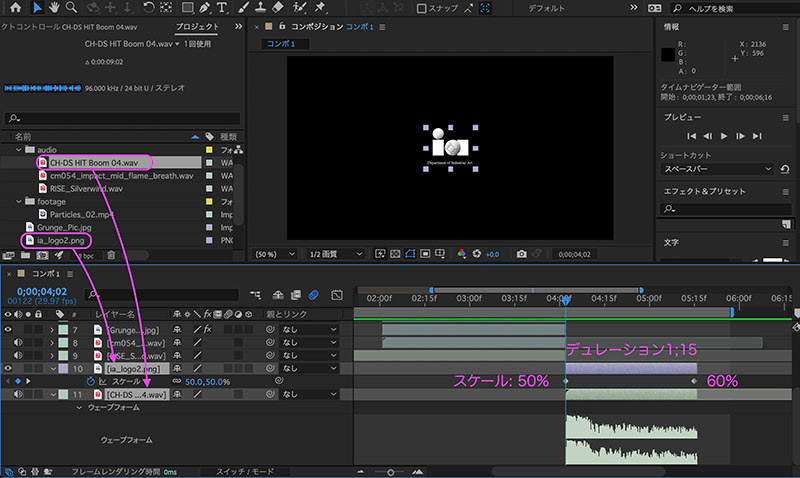800x478 pixels.
Task: Hide layer 7 Grunge jpg eye toggle
Action: click(x=8, y=330)
